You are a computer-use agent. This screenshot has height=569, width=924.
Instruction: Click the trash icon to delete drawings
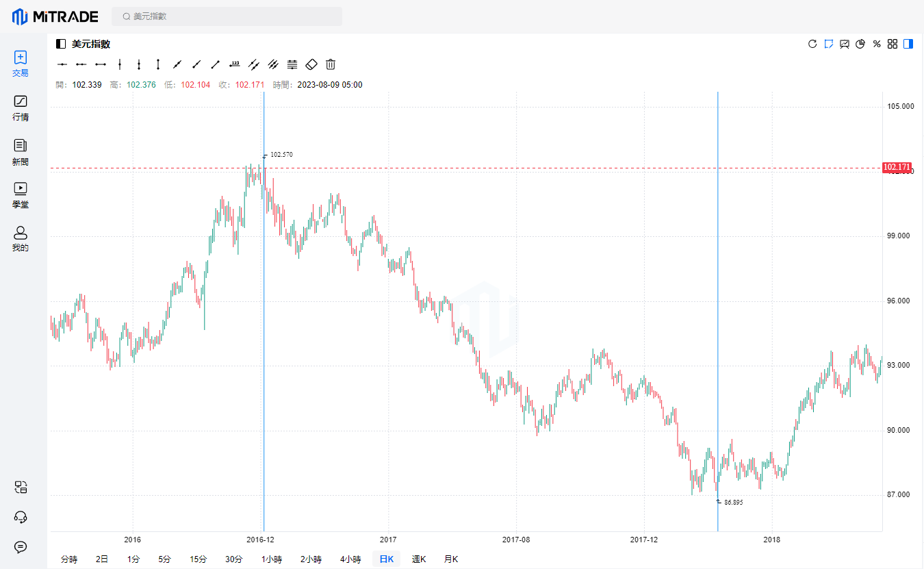(331, 64)
